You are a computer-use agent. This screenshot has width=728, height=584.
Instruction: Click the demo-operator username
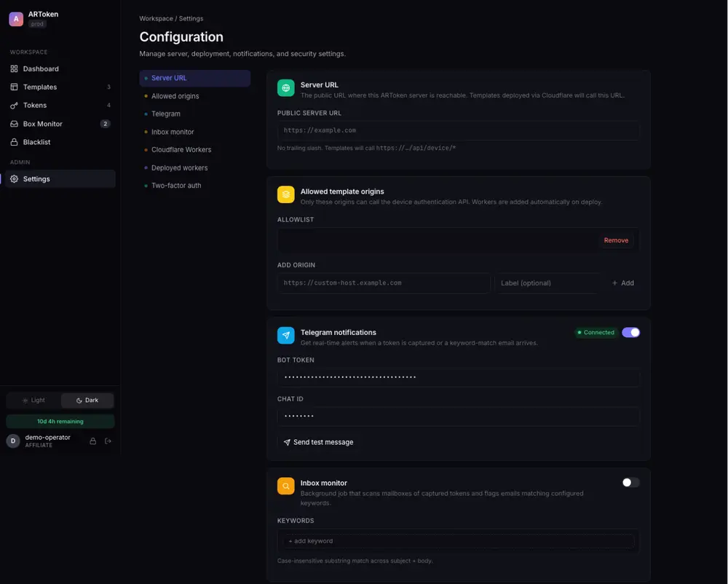48,438
